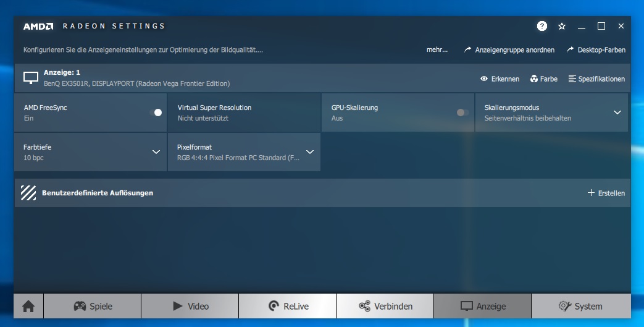Click the ReLive swirl icon

pyautogui.click(x=274, y=305)
